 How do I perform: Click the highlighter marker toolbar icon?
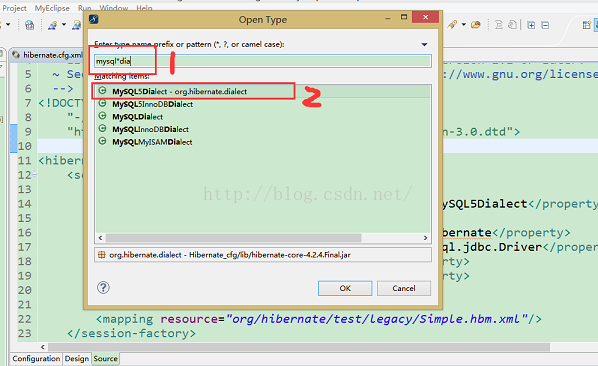(452, 25)
